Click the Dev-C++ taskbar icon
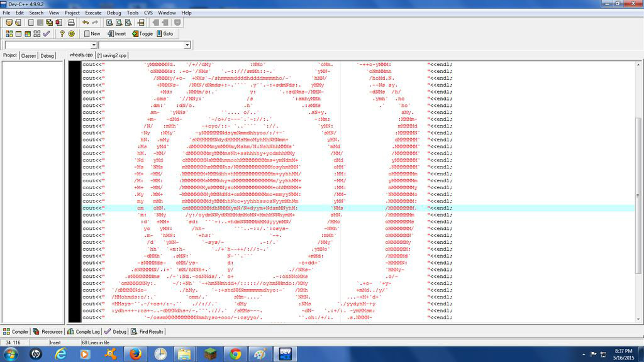Viewport: 644px width, 362px height. (285, 354)
